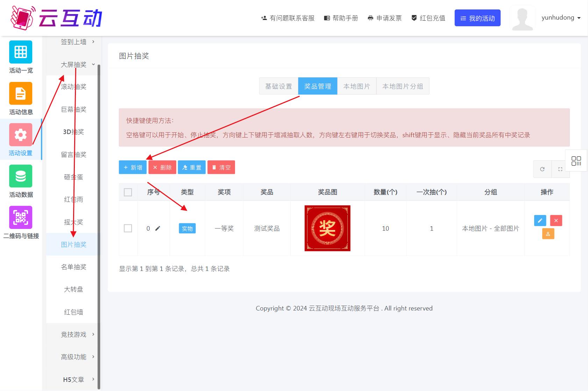Click the red 奖 prize image thumbnail
The height and width of the screenshot is (391, 588).
click(327, 228)
